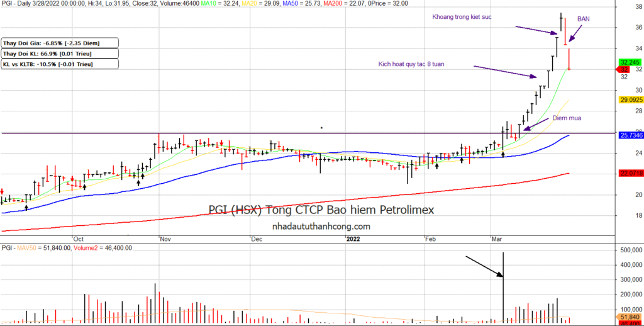Click the red down marker at chart's left edge
Image resolution: width=644 pixels, height=326 pixels.
pyautogui.click(x=2, y=191)
